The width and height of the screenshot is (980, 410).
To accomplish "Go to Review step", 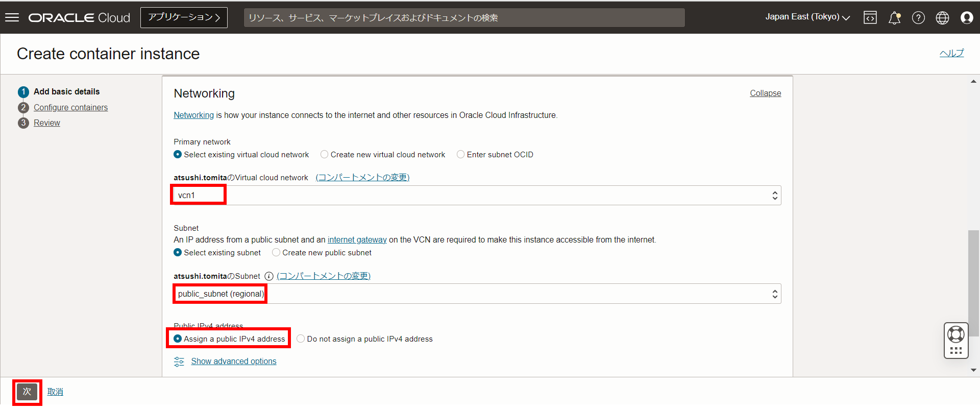I will (47, 123).
